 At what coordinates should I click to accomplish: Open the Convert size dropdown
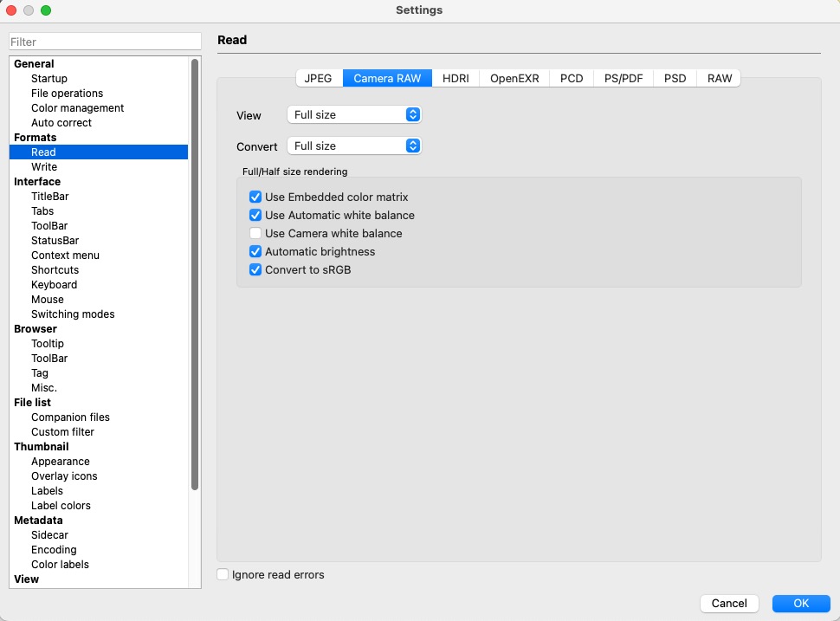(x=353, y=146)
